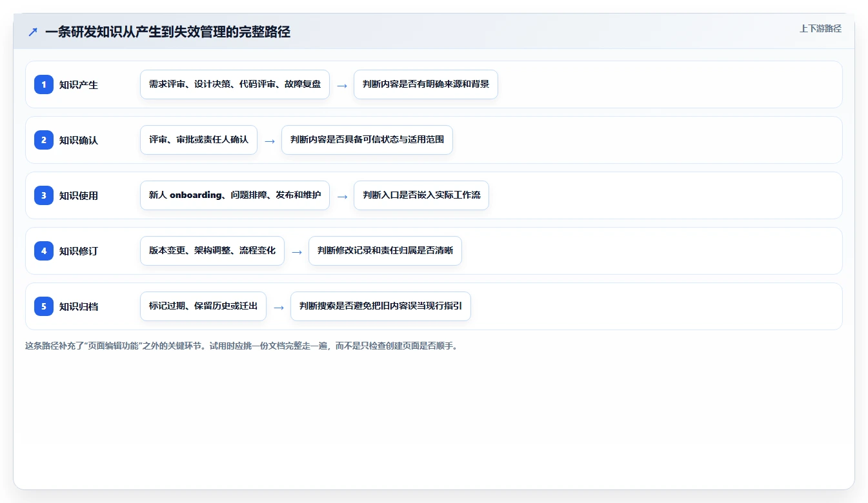Click the 新人 onboarding、问题排障、发布和维护 box
The width and height of the screenshot is (868, 503).
coord(235,195)
